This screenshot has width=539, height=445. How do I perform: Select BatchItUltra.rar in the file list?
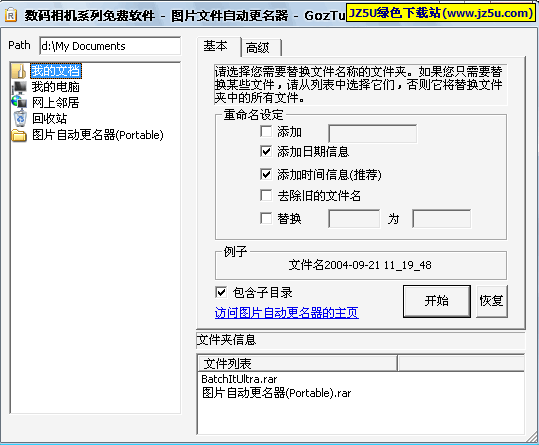[239, 379]
